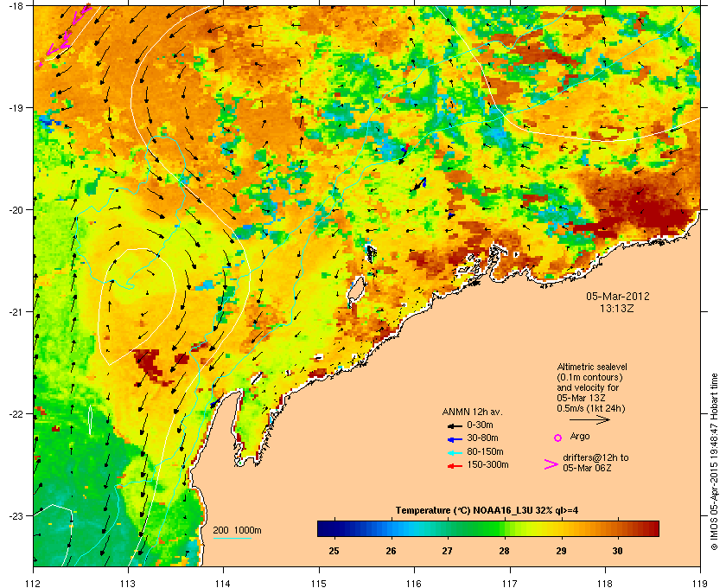Click the temperature colour bar at 30

(x=618, y=528)
